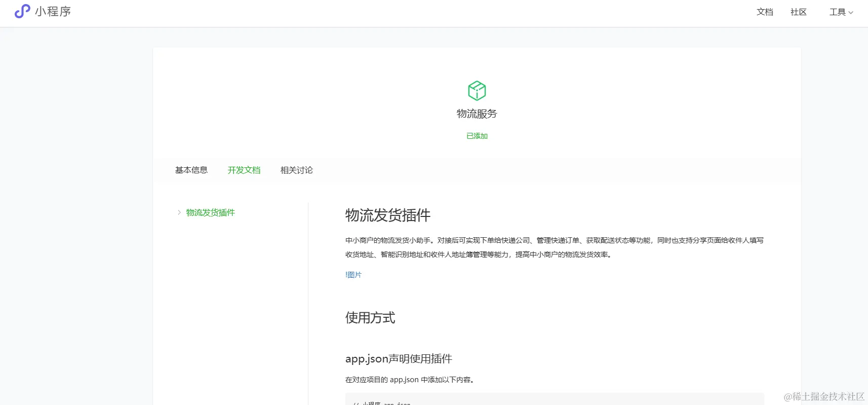This screenshot has width=868, height=405.
Task: Click the app.json声明使用插件 subheading
Action: point(399,359)
